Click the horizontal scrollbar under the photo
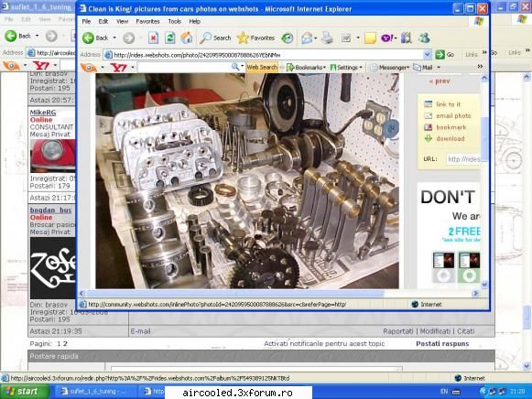532x399 pixels. pos(278,293)
